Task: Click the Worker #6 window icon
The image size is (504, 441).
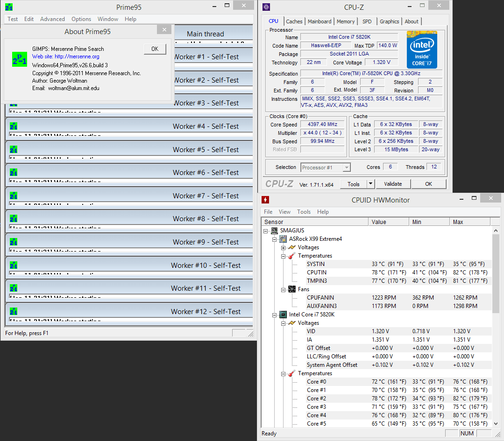Action: click(14, 173)
